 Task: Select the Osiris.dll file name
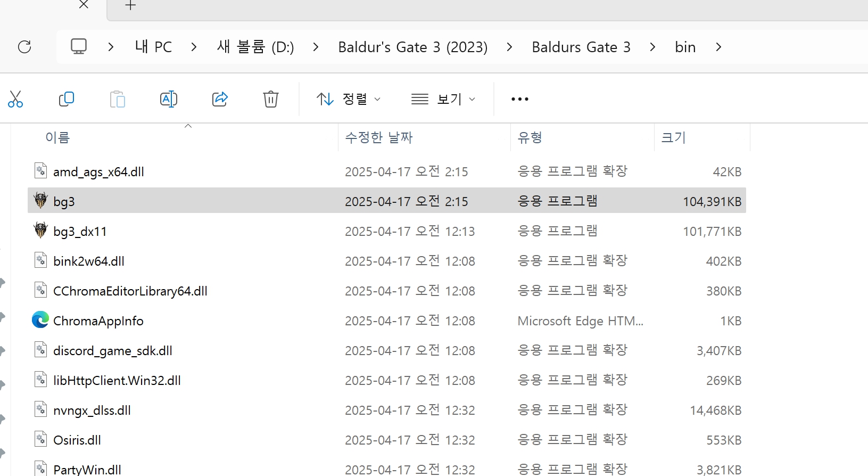(77, 440)
